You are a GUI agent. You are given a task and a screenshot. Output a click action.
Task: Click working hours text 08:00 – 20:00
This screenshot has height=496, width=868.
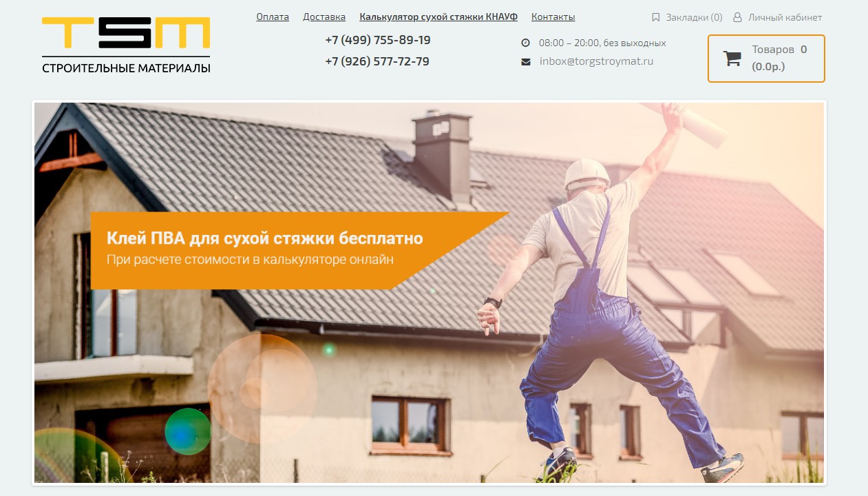602,43
